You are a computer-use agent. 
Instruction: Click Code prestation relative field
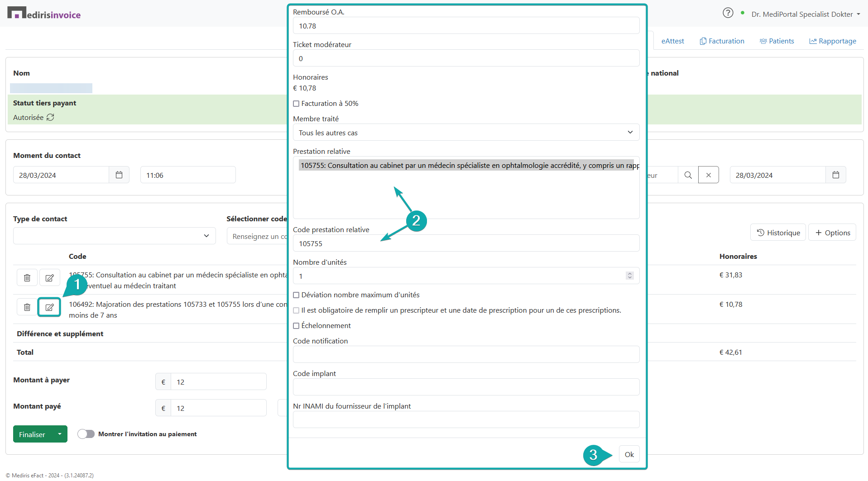[x=466, y=243]
